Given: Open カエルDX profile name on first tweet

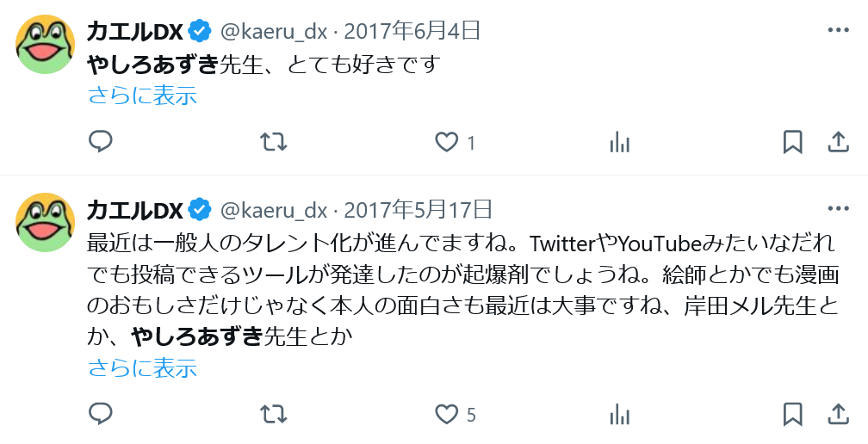Looking at the screenshot, I should pos(134,32).
